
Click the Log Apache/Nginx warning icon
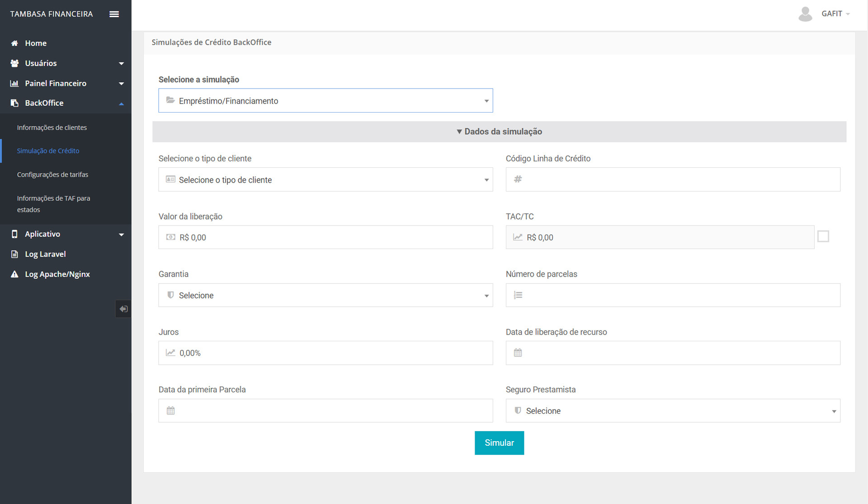tap(14, 274)
